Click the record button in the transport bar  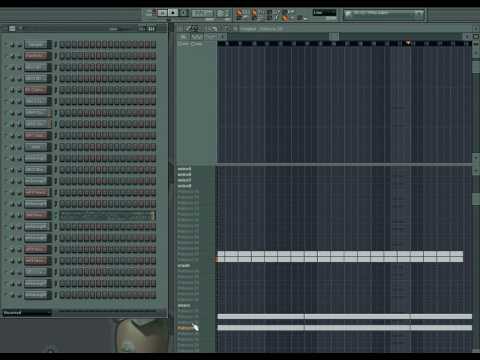click(x=184, y=13)
